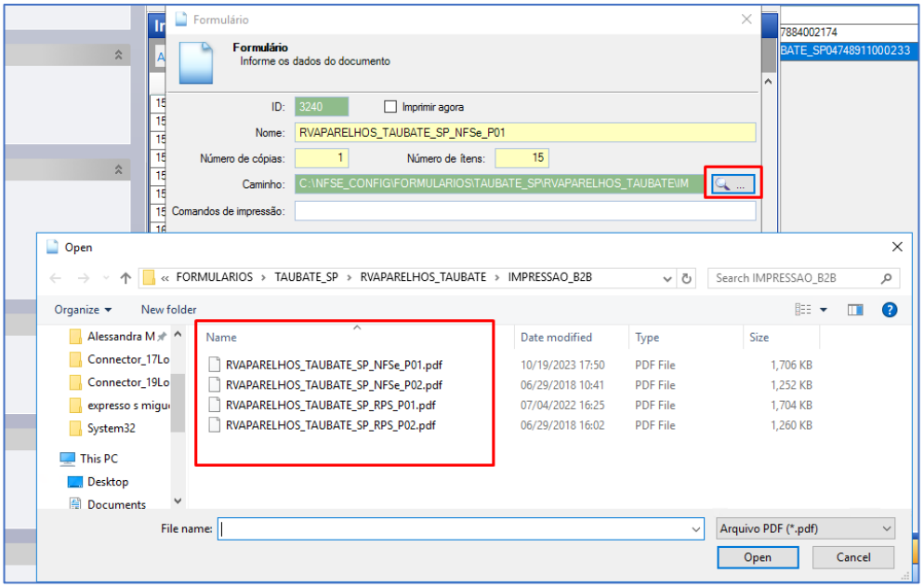The width and height of the screenshot is (924, 587).
Task: Select This PC in navigation pane
Action: (99, 459)
